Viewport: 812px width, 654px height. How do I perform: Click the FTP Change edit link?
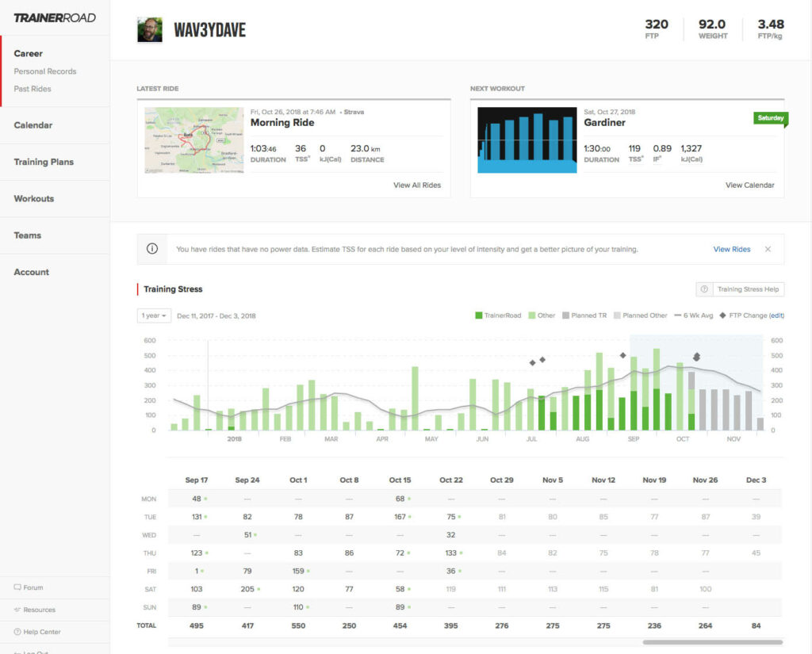[x=776, y=316]
